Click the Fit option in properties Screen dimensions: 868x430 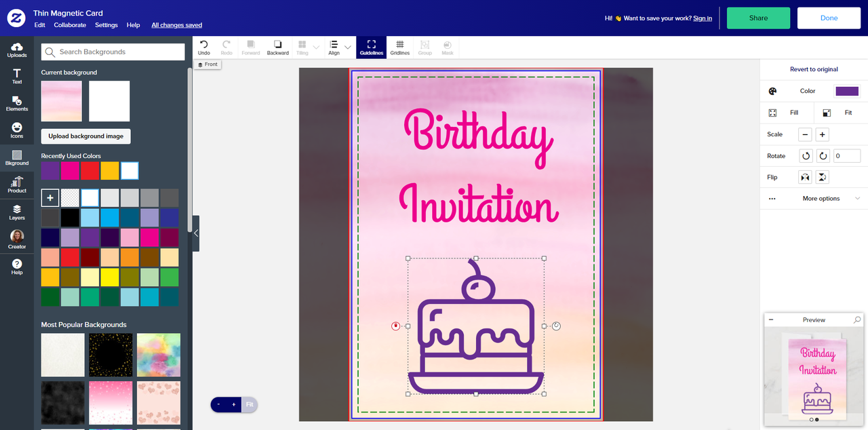point(841,113)
